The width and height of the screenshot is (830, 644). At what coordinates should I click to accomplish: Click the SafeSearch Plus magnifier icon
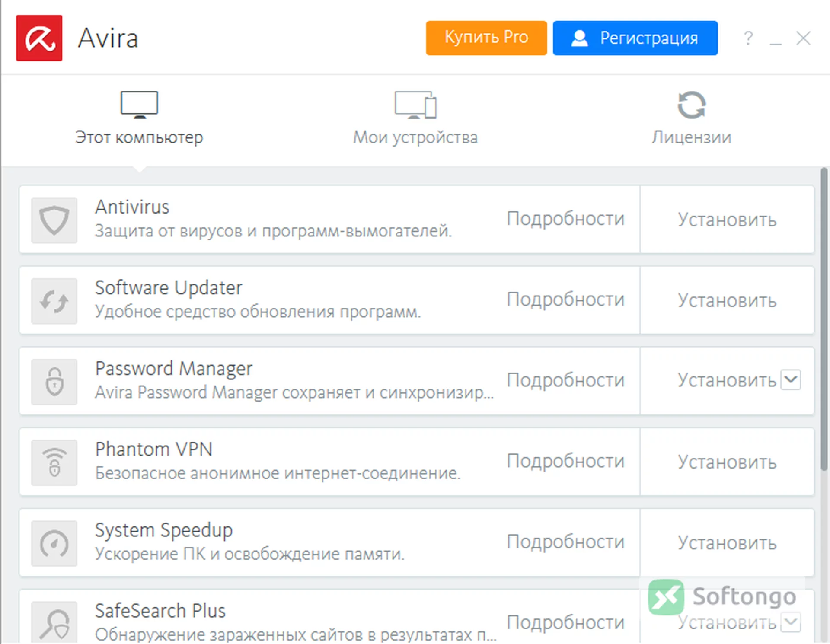click(54, 622)
